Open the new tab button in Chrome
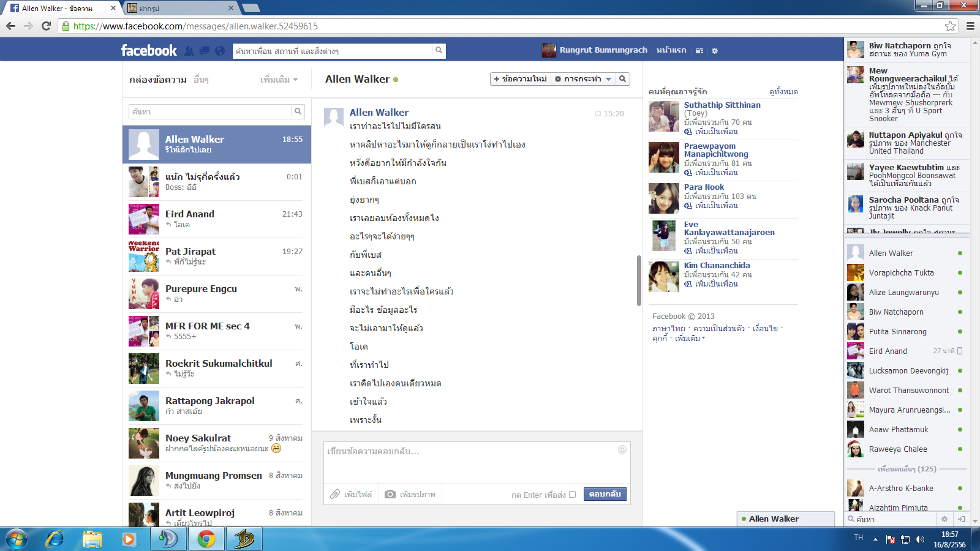This screenshot has height=551, width=980. pos(251,8)
